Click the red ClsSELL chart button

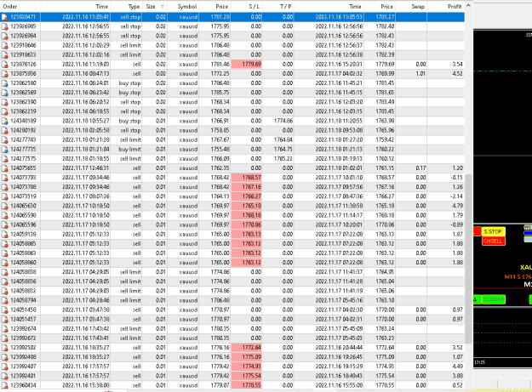[x=494, y=241]
